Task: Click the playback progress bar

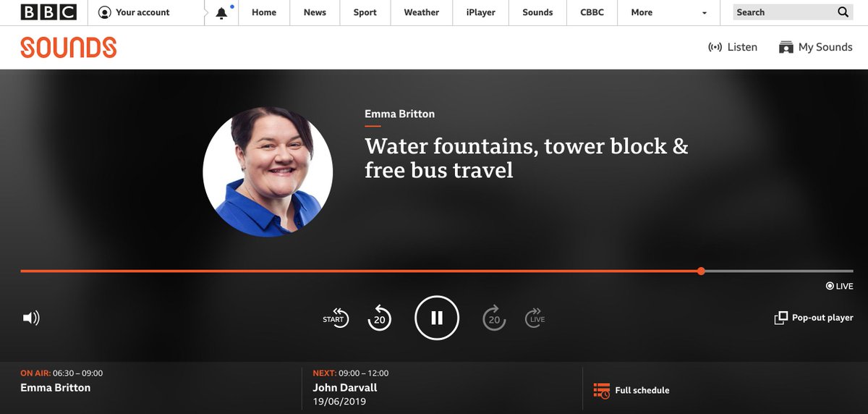Action: click(x=436, y=271)
